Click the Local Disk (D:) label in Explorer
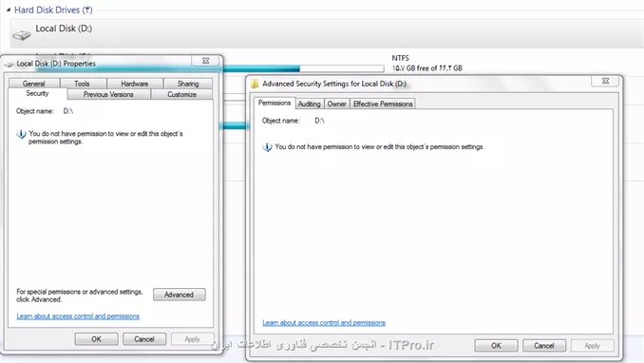 (x=64, y=29)
